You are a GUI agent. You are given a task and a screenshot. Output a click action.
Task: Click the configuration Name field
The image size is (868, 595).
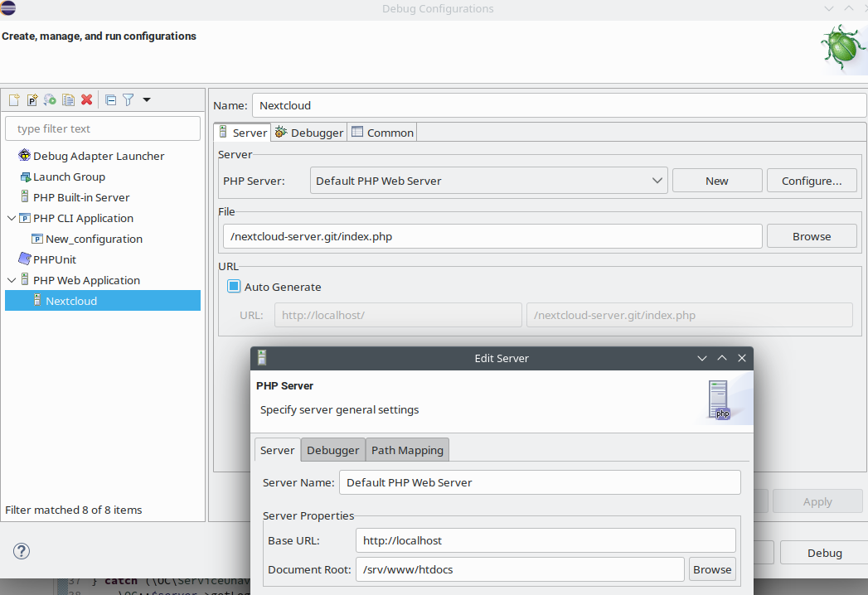(x=559, y=105)
